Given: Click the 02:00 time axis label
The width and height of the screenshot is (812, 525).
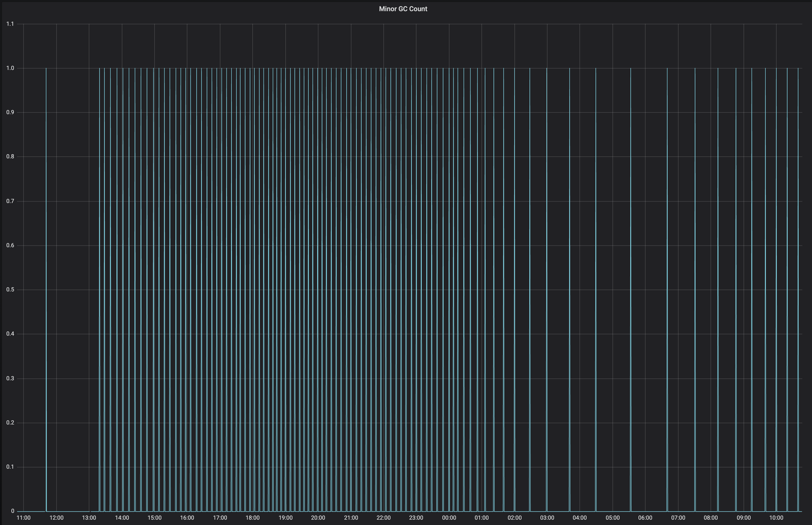Looking at the screenshot, I should pos(514,518).
